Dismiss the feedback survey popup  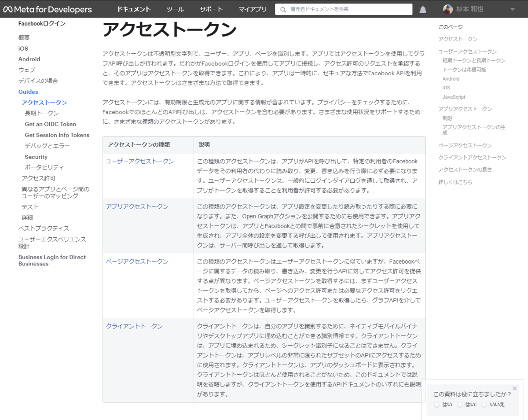[514, 388]
